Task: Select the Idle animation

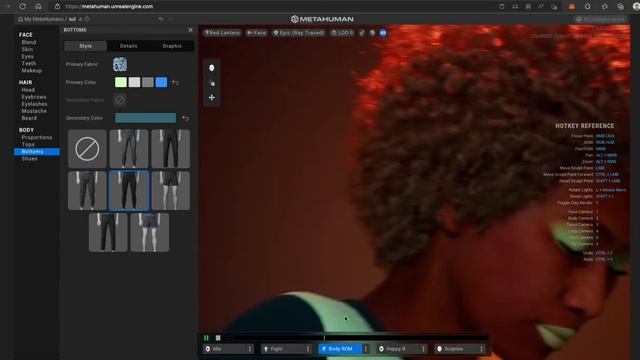Action: [x=225, y=349]
